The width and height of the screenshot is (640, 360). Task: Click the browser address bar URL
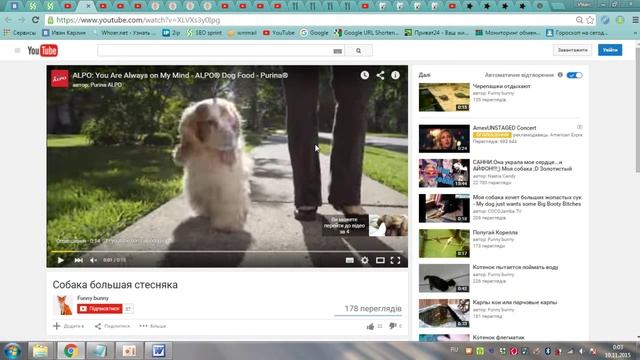pos(138,20)
